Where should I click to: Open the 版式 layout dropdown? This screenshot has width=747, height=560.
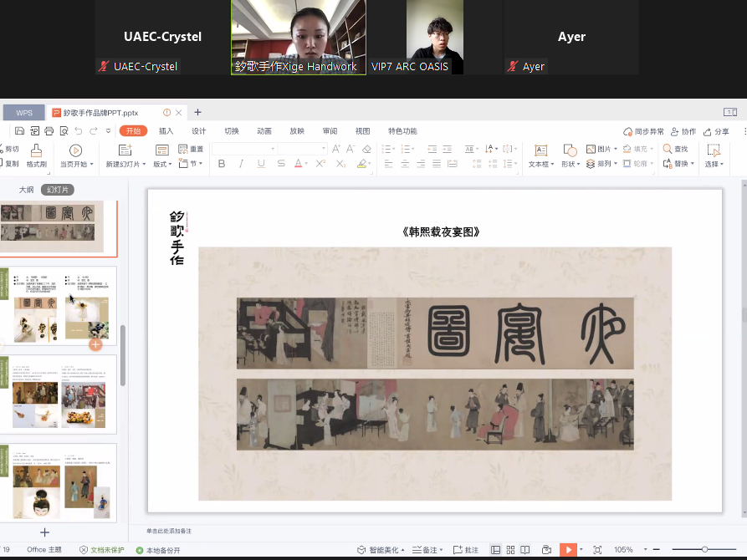[162, 164]
